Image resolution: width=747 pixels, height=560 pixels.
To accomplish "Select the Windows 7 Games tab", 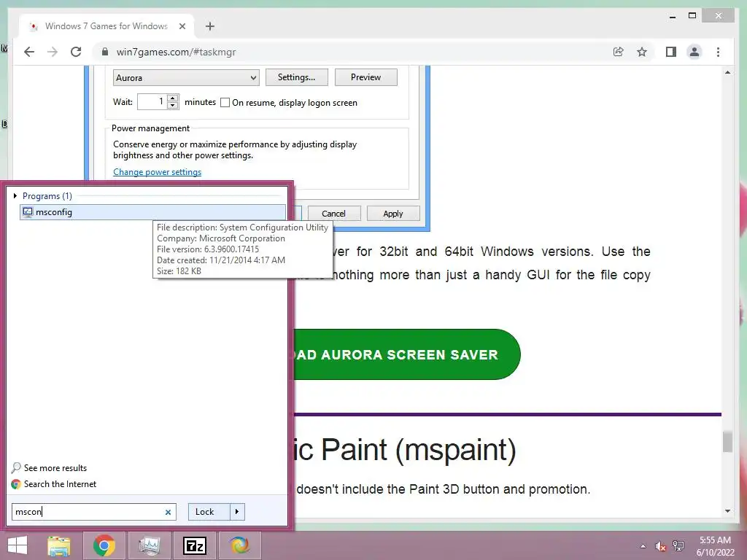I will 107,26.
